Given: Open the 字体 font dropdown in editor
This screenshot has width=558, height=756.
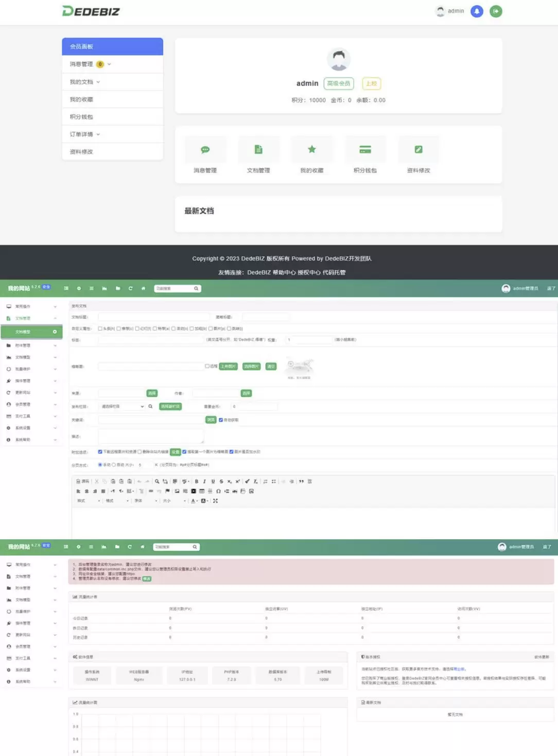Looking at the screenshot, I should click(145, 501).
